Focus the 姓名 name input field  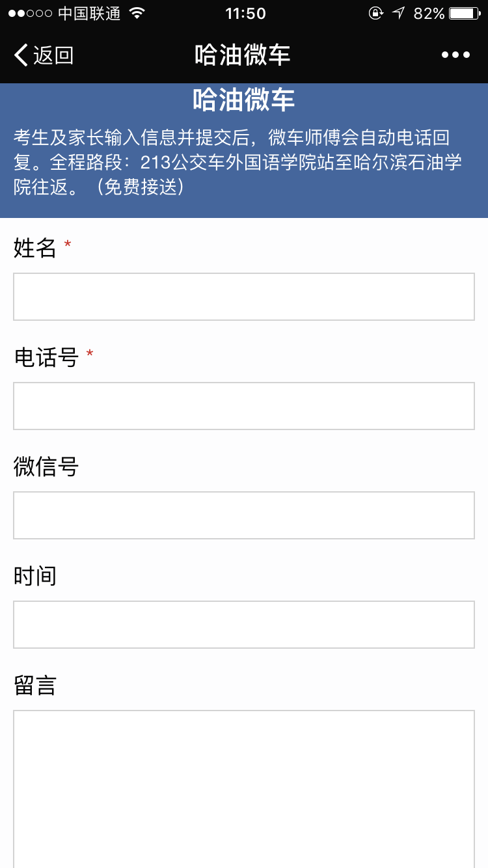(244, 297)
